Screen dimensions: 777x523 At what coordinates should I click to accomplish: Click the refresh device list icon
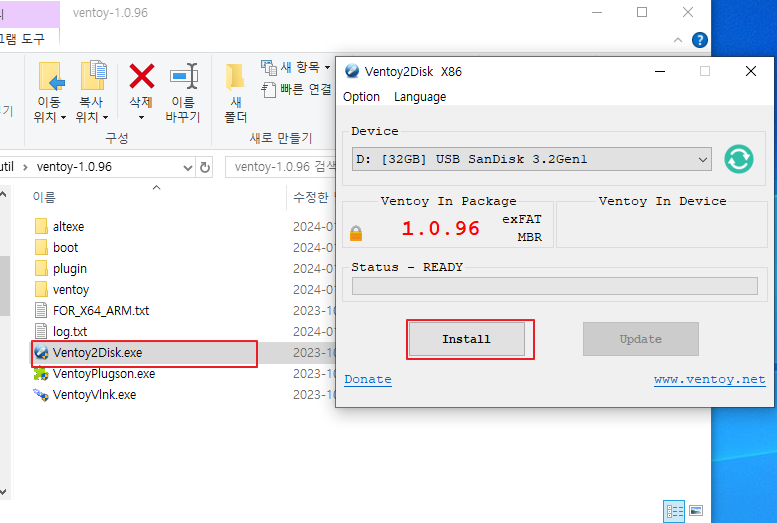point(738,159)
